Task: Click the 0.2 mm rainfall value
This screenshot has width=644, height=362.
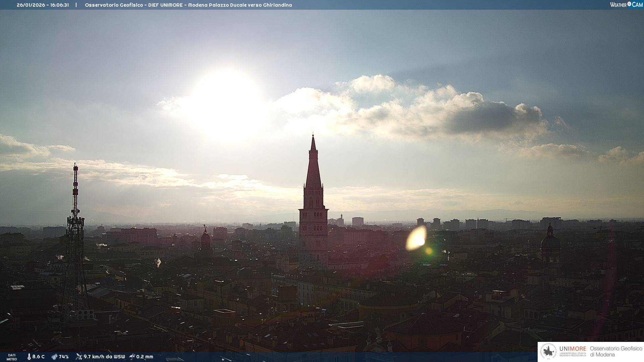Action: [145, 357]
